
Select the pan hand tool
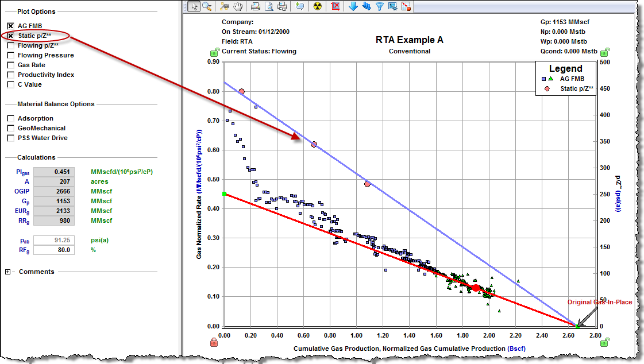coord(238,7)
